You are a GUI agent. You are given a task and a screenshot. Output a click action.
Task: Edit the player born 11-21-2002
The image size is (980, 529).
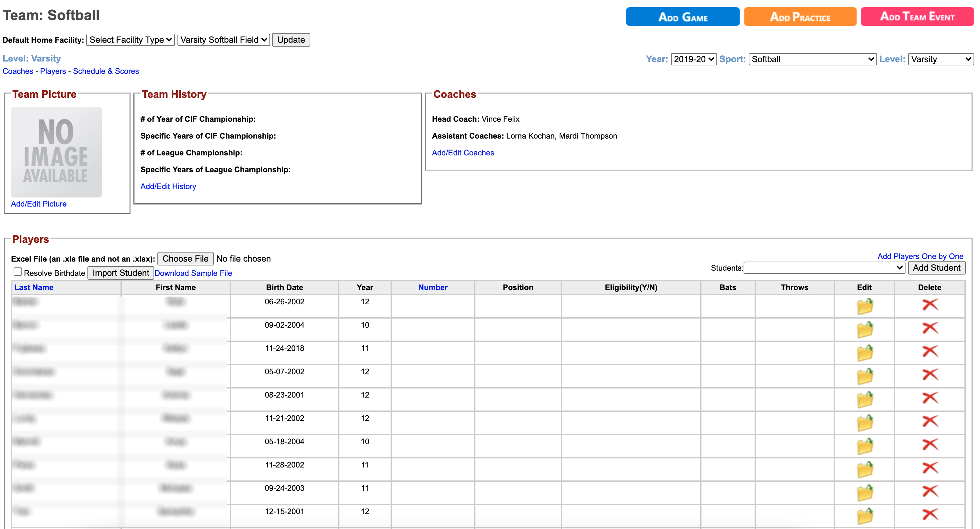[x=864, y=423]
